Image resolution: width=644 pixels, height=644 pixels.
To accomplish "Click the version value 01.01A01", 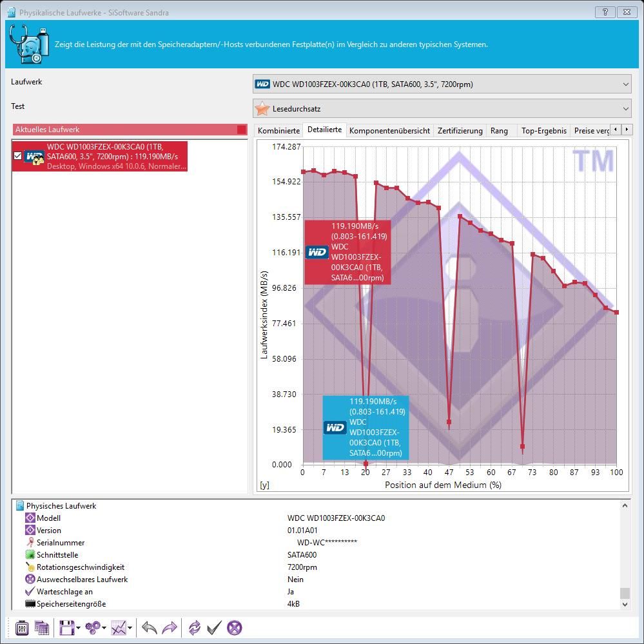I will click(302, 531).
